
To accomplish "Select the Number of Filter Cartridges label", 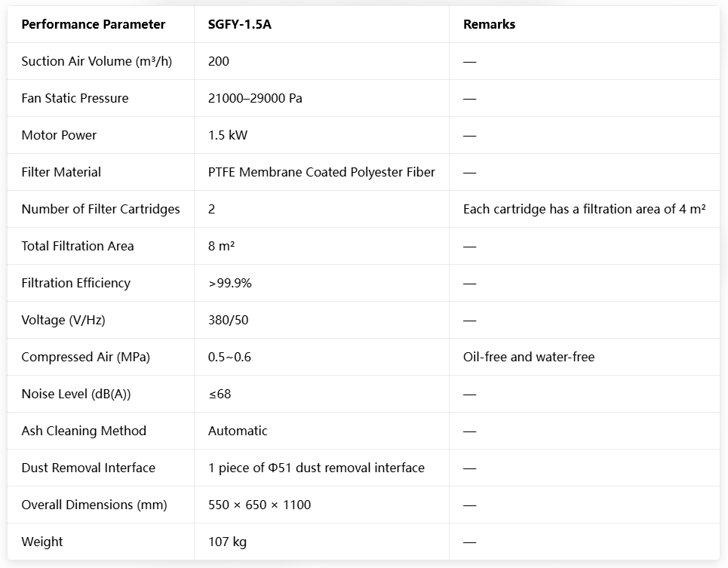I will [100, 209].
